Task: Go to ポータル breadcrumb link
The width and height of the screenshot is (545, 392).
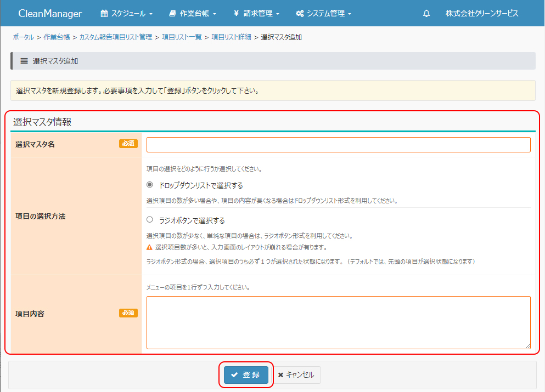Action: pyautogui.click(x=23, y=37)
